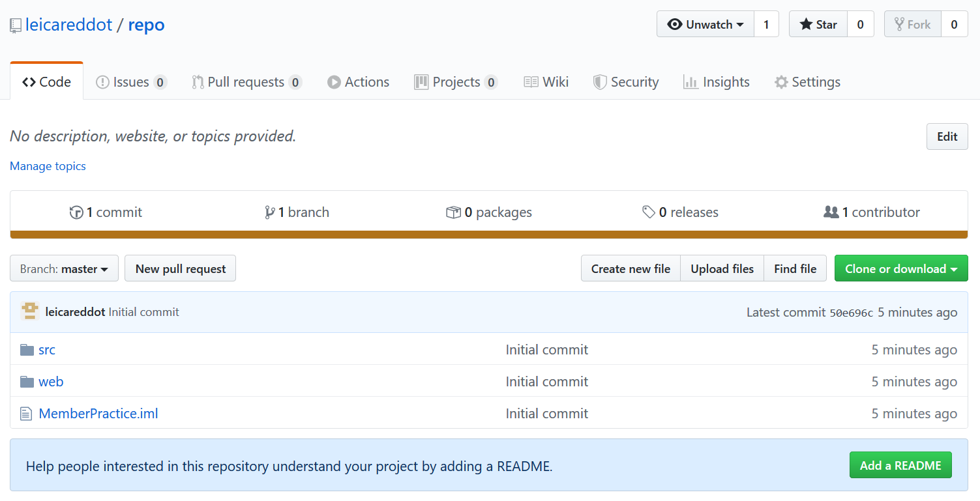
Task: Click Create new file button
Action: click(x=631, y=268)
